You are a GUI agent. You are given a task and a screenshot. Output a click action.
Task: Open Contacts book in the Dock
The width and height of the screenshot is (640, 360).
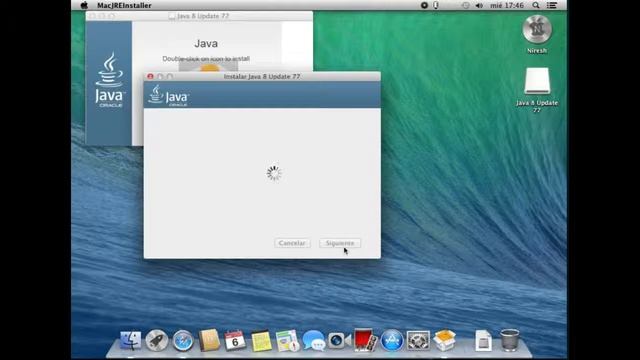[209, 340]
